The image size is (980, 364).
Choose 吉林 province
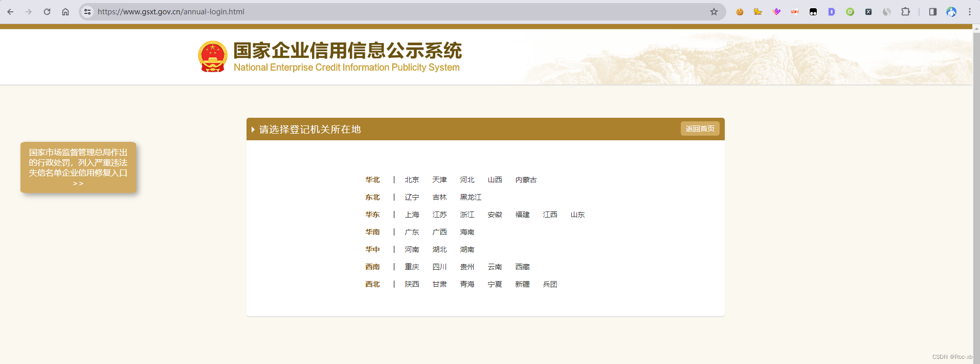(x=439, y=197)
